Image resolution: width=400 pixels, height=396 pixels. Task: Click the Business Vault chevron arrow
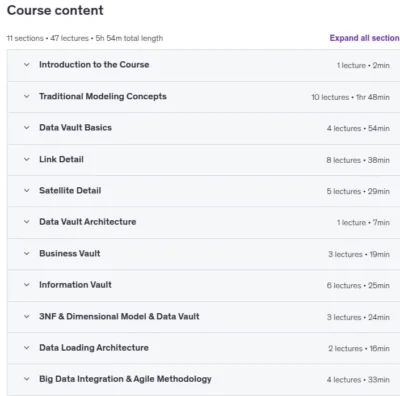point(27,254)
